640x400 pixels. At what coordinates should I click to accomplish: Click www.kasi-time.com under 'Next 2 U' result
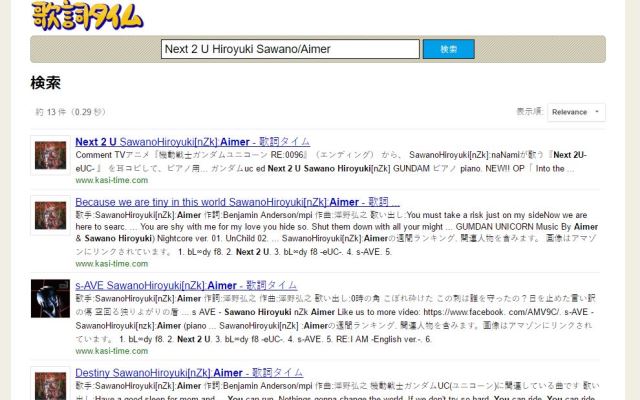111,180
